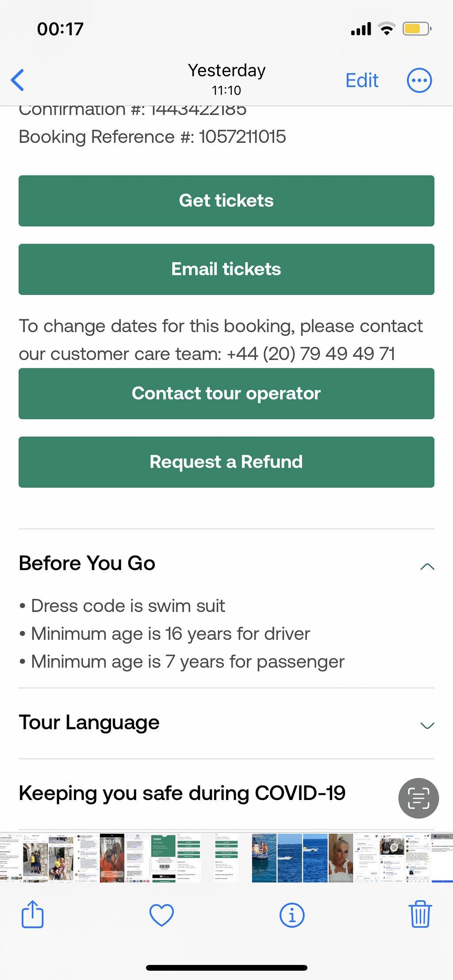
Task: Click the Email tickets button
Action: 226,269
